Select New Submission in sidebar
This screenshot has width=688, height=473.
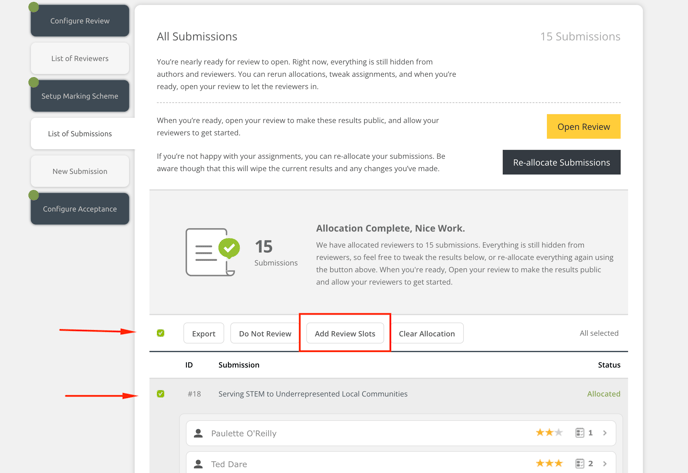click(80, 171)
